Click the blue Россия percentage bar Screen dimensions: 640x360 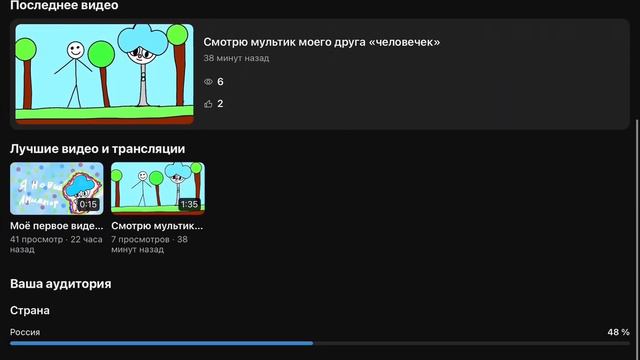[x=162, y=343]
